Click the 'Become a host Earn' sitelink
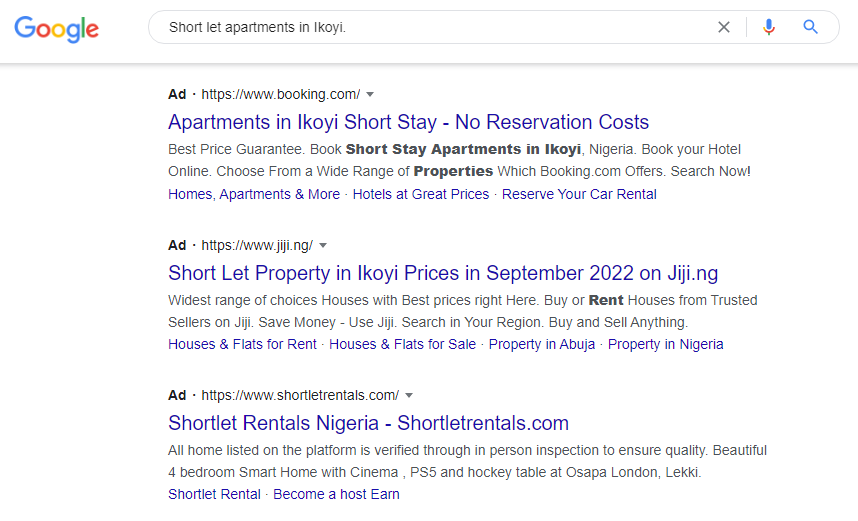The width and height of the screenshot is (858, 521). tap(336, 494)
